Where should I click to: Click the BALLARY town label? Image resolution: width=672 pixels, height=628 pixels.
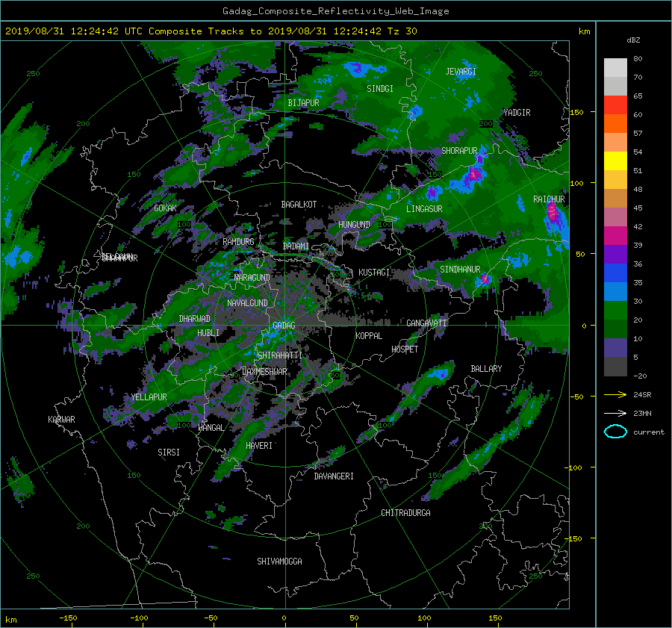486,369
